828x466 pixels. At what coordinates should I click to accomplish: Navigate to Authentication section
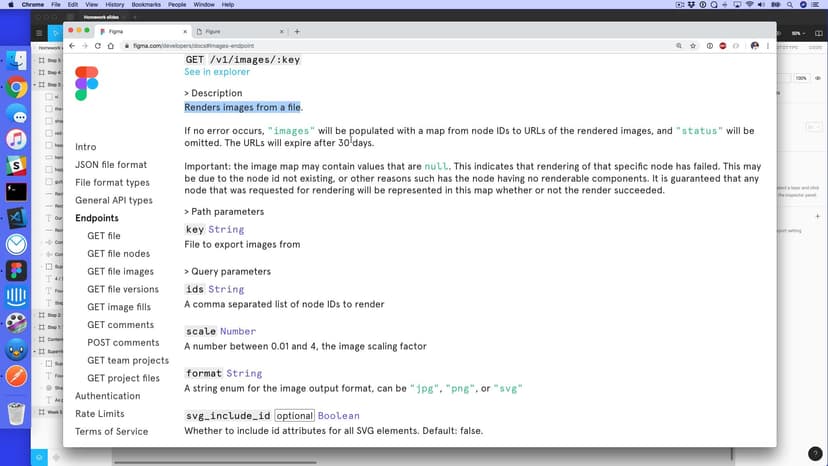pos(107,396)
